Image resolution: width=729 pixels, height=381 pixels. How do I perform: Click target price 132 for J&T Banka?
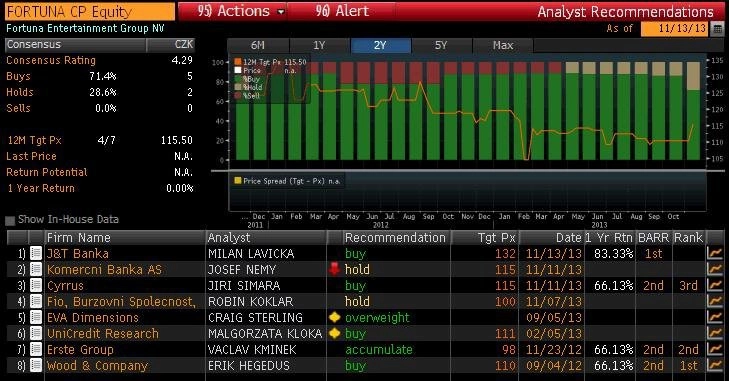505,254
